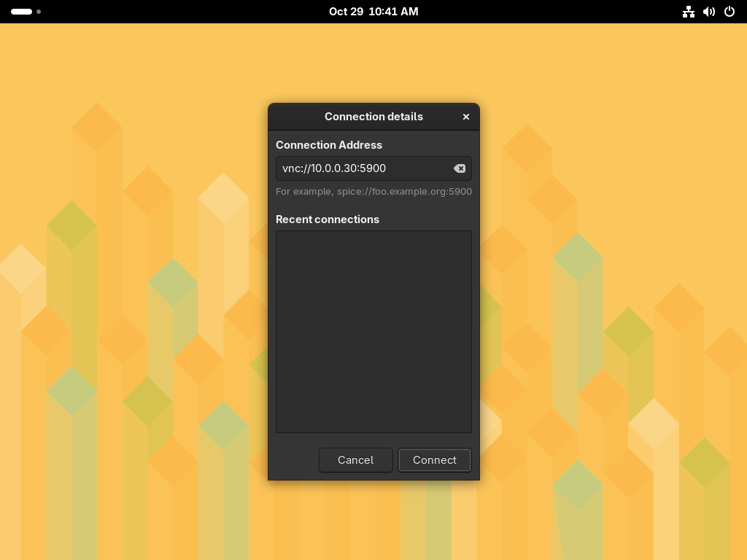The height and width of the screenshot is (560, 747).
Task: Click inside the Recent connections list
Action: (x=373, y=332)
